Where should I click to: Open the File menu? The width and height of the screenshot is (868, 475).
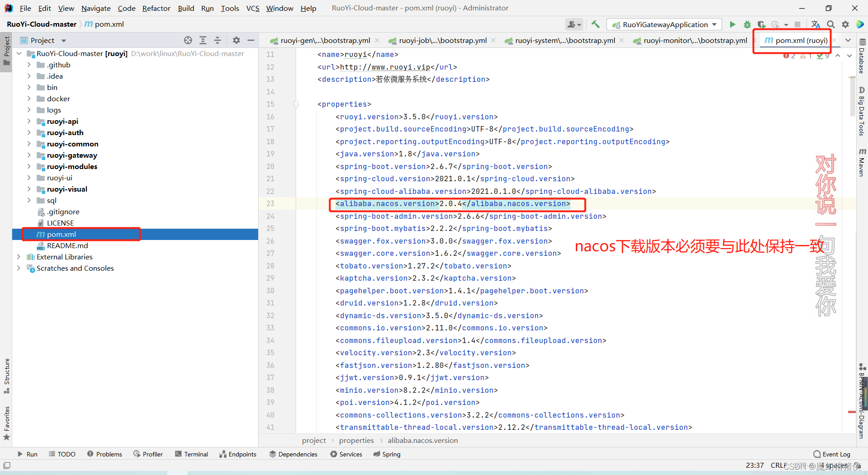pyautogui.click(x=25, y=8)
